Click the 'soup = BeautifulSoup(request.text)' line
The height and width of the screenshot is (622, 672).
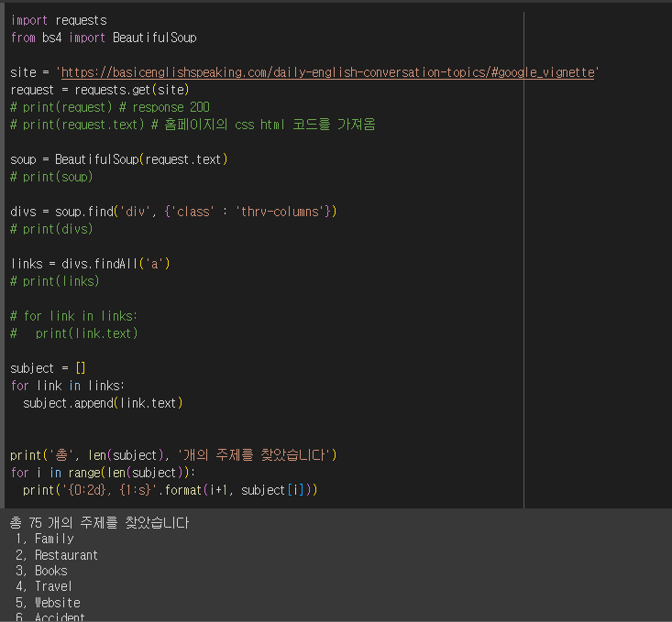click(118, 159)
